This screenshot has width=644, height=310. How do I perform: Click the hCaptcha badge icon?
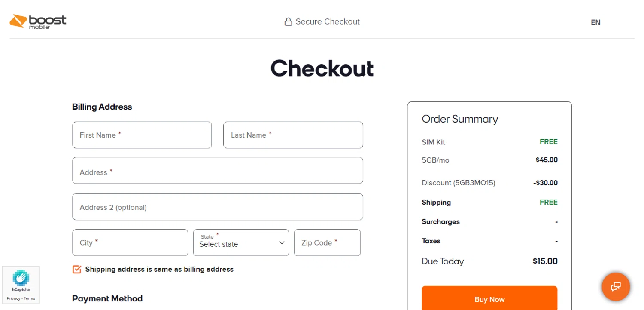click(21, 278)
